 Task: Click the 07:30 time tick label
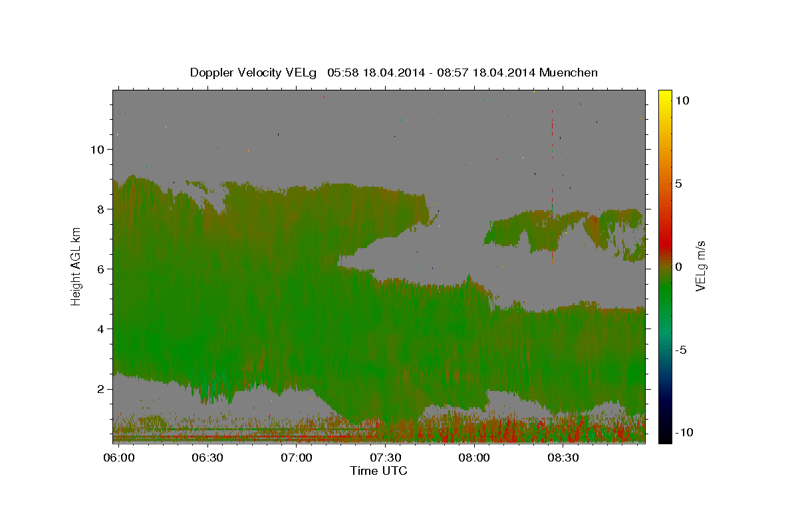(385, 458)
